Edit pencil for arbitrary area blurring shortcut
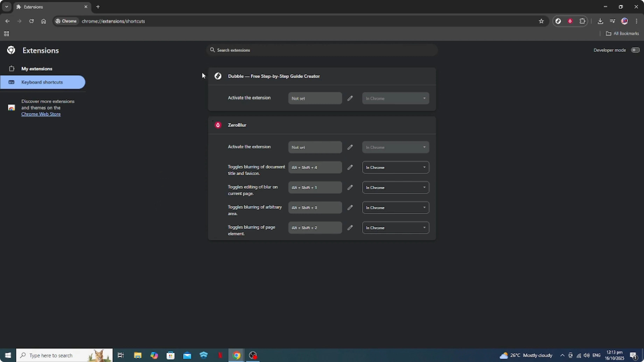Screen dimensions: 644x362 (350, 207)
